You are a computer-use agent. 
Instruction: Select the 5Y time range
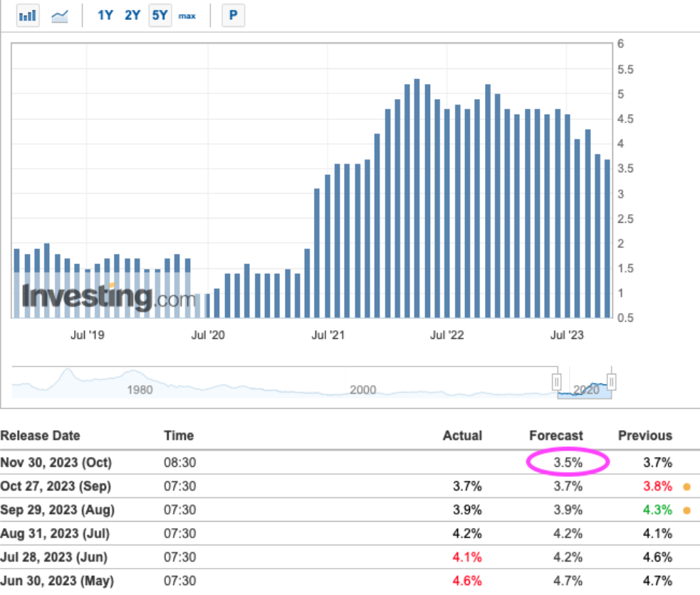click(160, 16)
